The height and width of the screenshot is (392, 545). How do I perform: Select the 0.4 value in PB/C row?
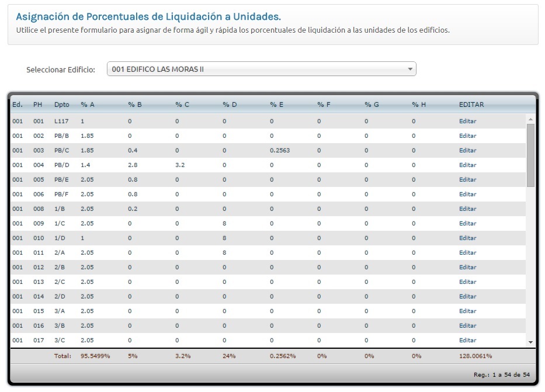pos(133,151)
